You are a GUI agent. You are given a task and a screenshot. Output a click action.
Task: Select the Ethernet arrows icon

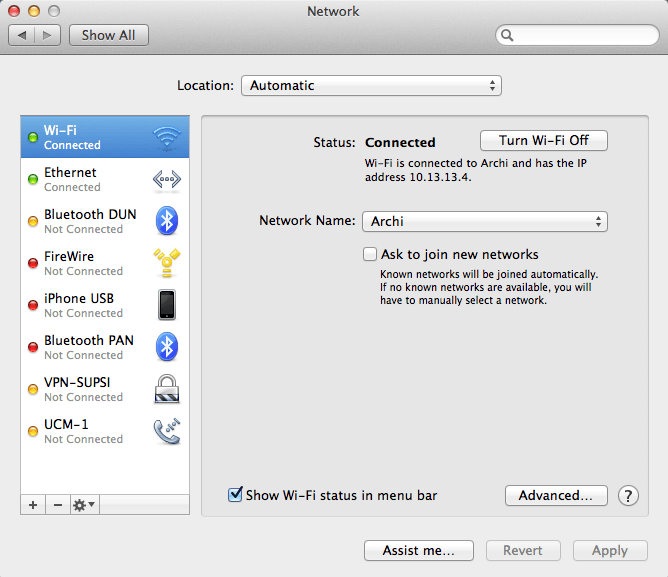click(166, 179)
